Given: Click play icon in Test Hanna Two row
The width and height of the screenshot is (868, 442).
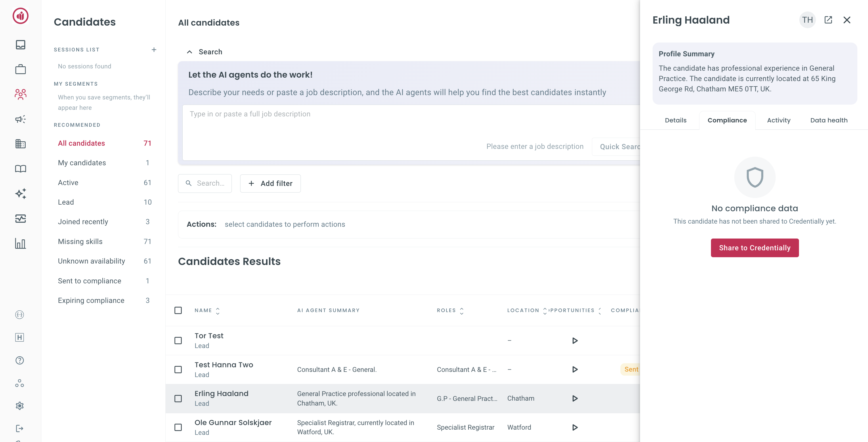Looking at the screenshot, I should point(575,370).
